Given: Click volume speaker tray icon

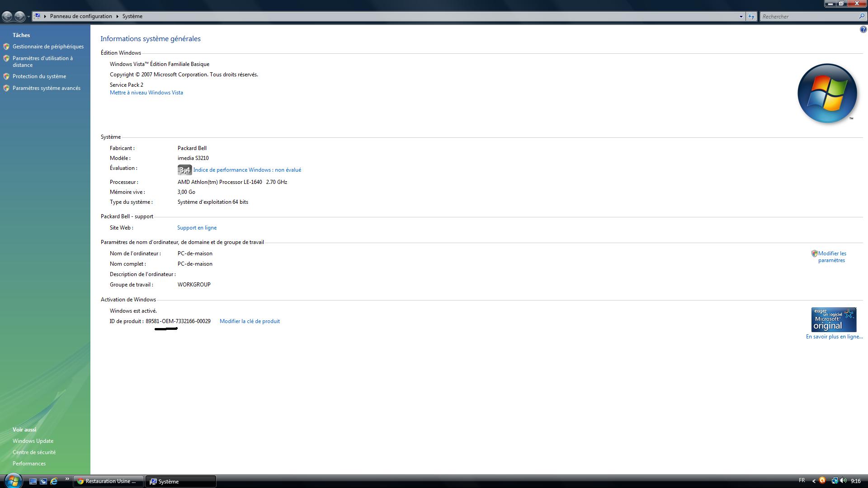Looking at the screenshot, I should pos(843,481).
